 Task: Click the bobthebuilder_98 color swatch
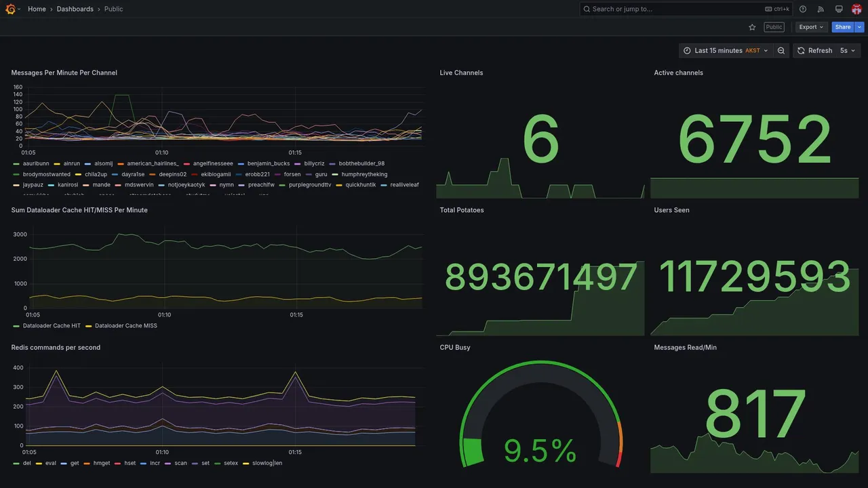[x=332, y=164]
